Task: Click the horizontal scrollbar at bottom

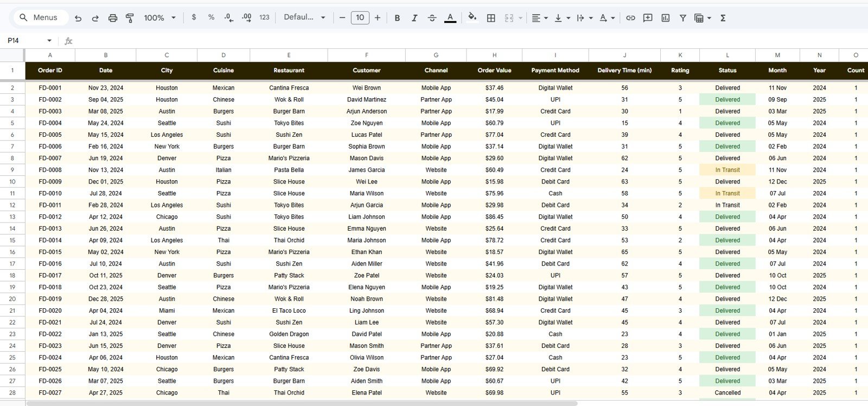Action: pyautogui.click(x=302, y=403)
